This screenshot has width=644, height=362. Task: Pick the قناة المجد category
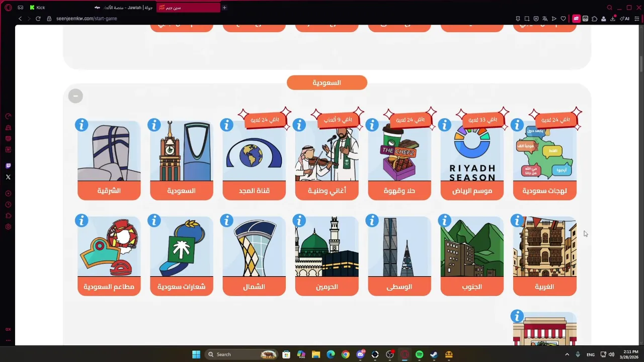[254, 160]
